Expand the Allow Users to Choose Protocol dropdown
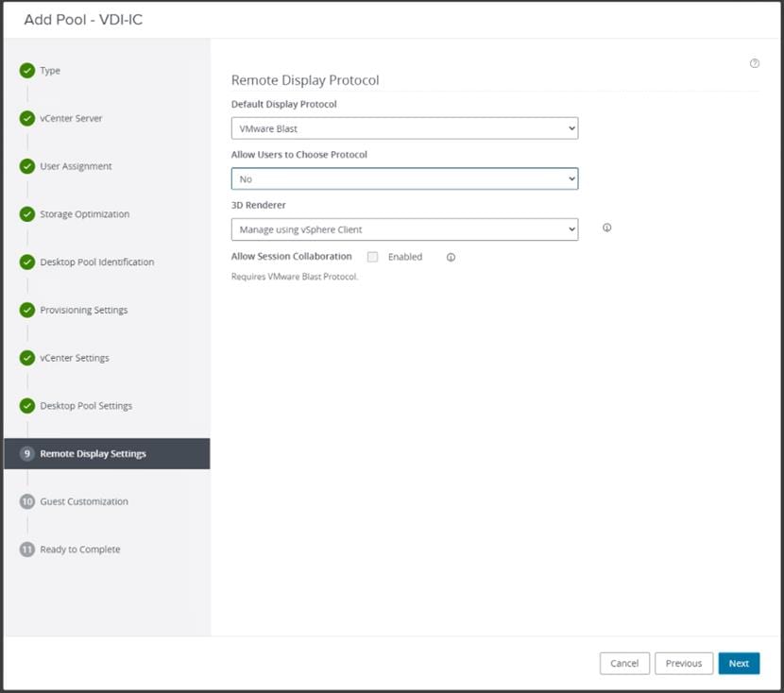The width and height of the screenshot is (784, 693). (x=404, y=178)
